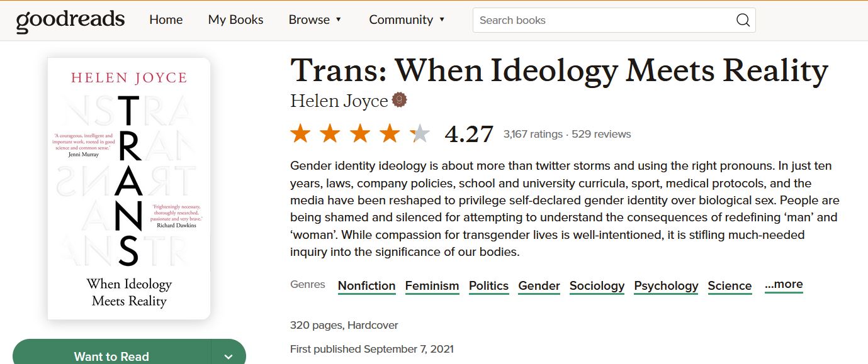
Task: Click the Want to Read button
Action: [111, 356]
